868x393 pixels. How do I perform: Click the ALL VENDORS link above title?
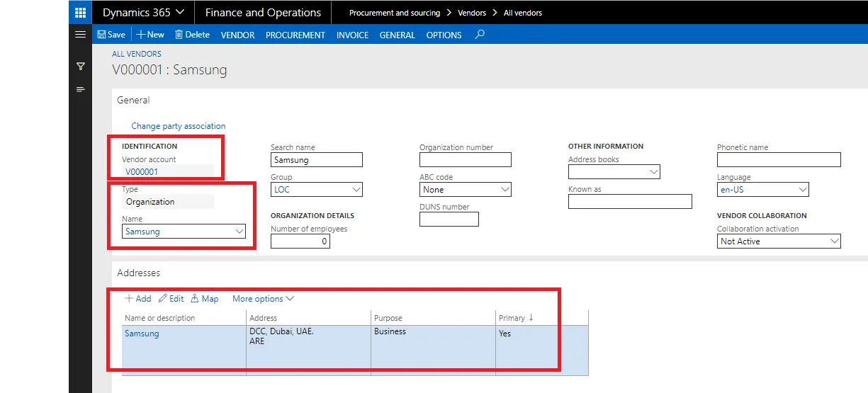137,54
